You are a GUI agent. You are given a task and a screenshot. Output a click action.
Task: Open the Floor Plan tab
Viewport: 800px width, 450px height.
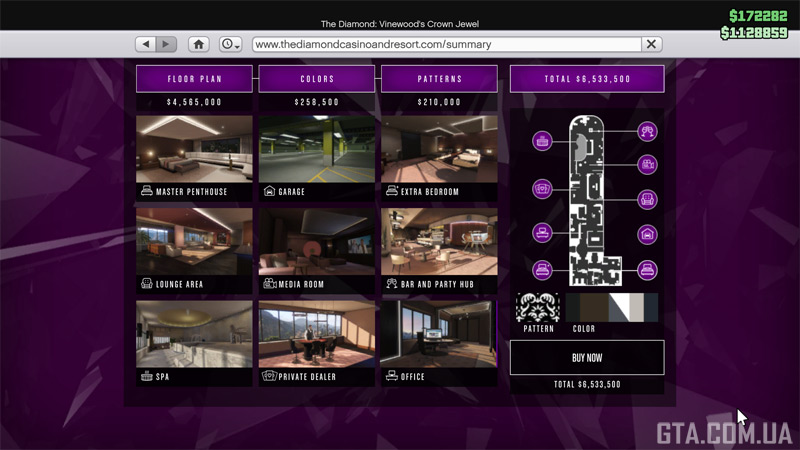pyautogui.click(x=195, y=79)
